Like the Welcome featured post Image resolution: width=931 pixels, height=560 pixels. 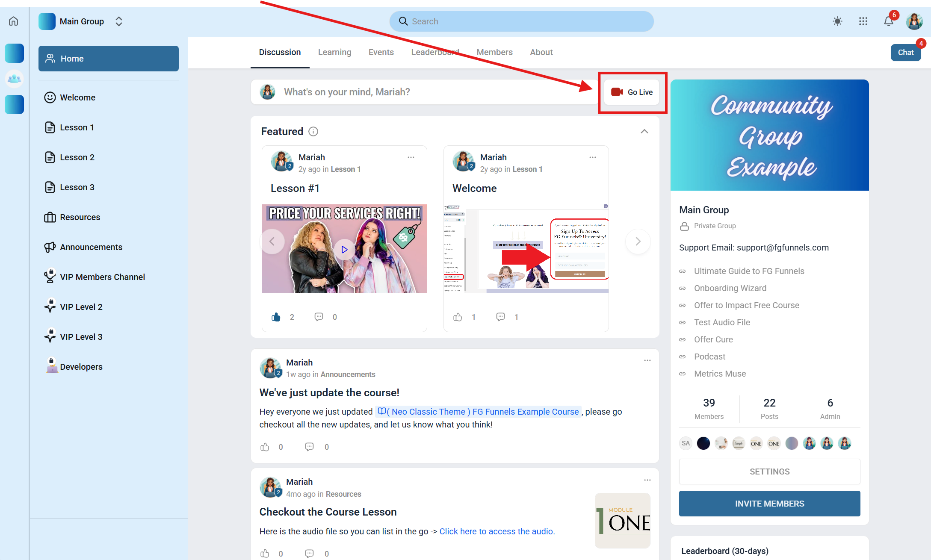(458, 317)
